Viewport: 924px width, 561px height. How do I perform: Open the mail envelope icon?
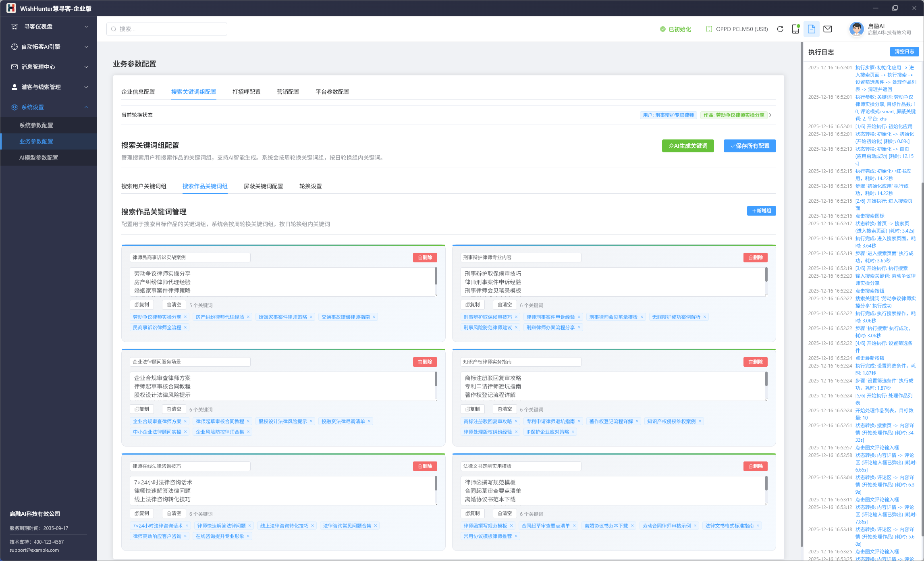coord(828,29)
